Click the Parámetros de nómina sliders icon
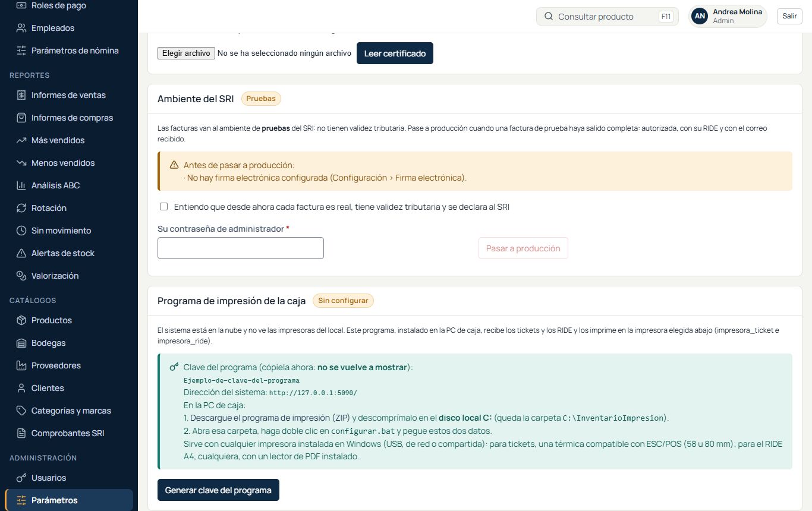 [21, 51]
